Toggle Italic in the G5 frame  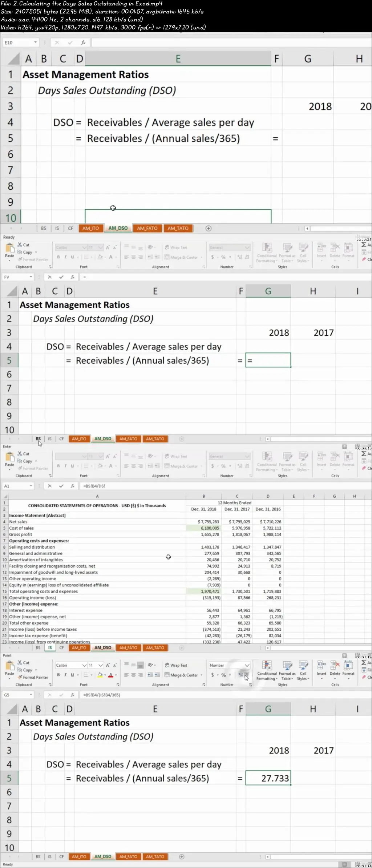(x=65, y=675)
